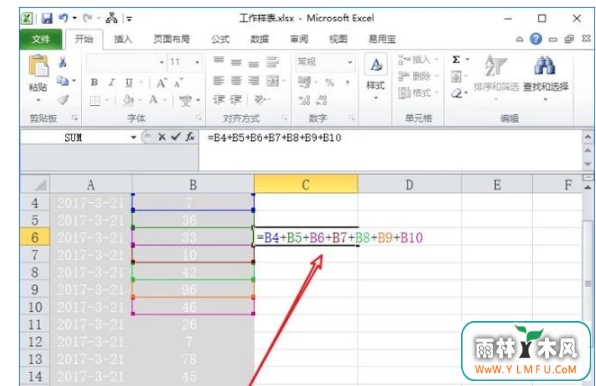Viewport: 596px width, 386px height.
Task: Toggle Underline formatting
Action: point(129,82)
